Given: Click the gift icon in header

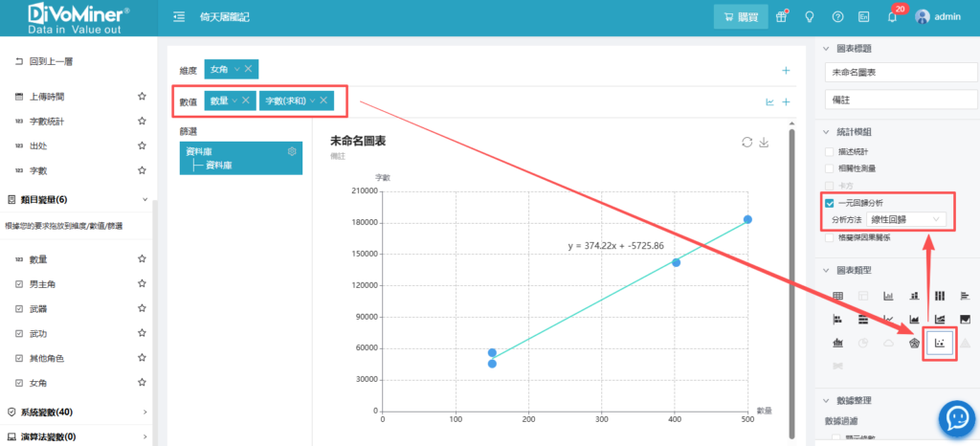Looking at the screenshot, I should coord(782,16).
